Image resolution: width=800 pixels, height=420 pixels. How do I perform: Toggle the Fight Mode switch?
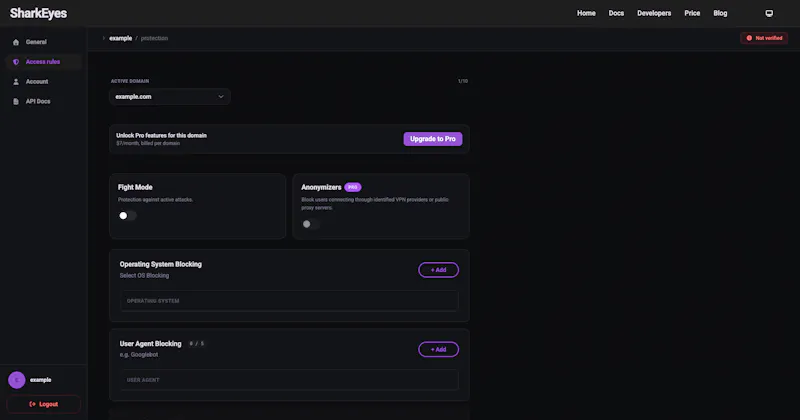tap(128, 215)
